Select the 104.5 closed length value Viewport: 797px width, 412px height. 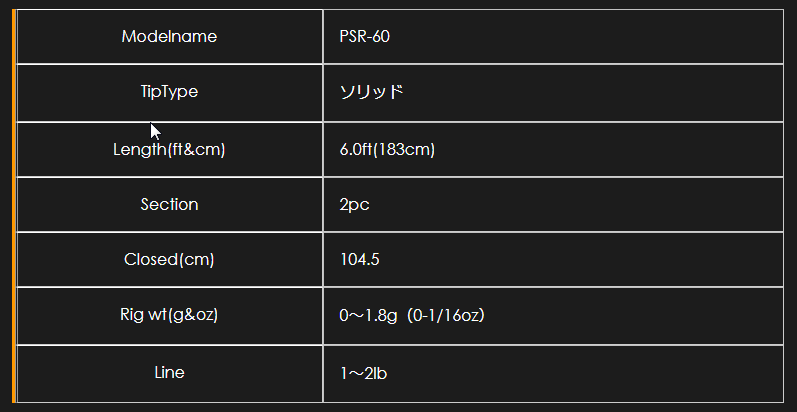359,260
